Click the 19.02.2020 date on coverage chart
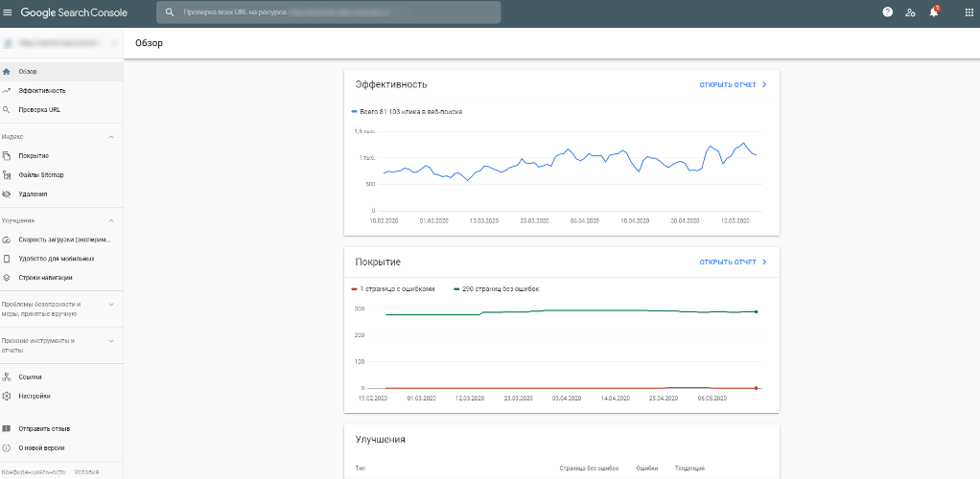980x479 pixels. coord(371,398)
